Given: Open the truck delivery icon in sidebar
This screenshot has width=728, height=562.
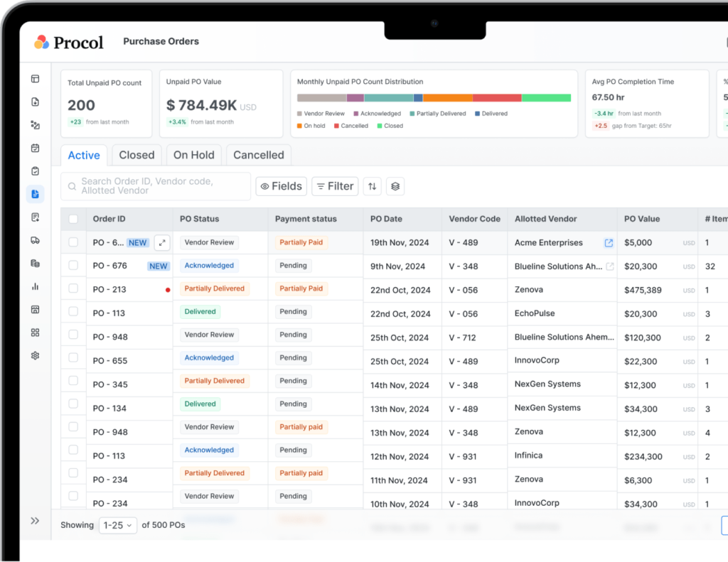Looking at the screenshot, I should coord(35,240).
